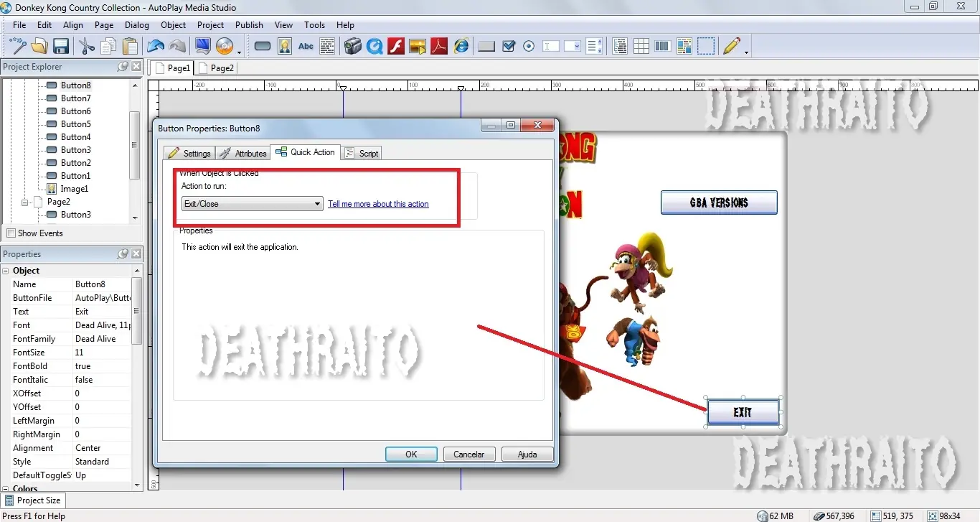Insert a PDF object
Image resolution: width=980 pixels, height=522 pixels.
[439, 46]
